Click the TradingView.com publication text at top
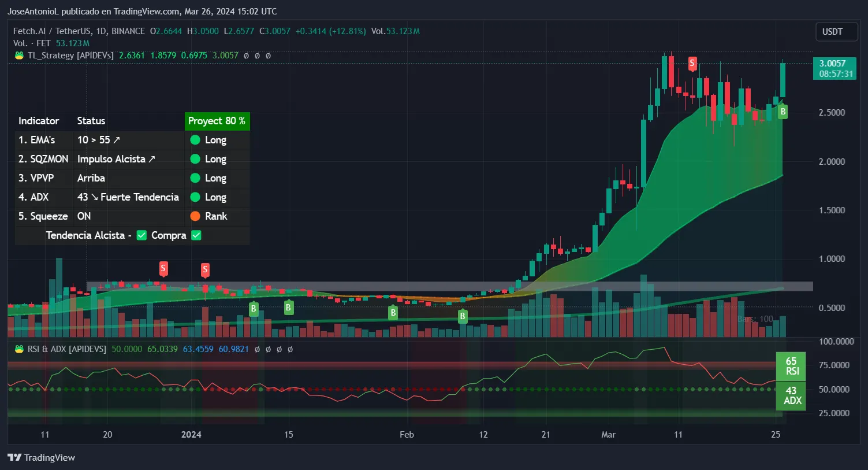The image size is (868, 470). tap(141, 12)
